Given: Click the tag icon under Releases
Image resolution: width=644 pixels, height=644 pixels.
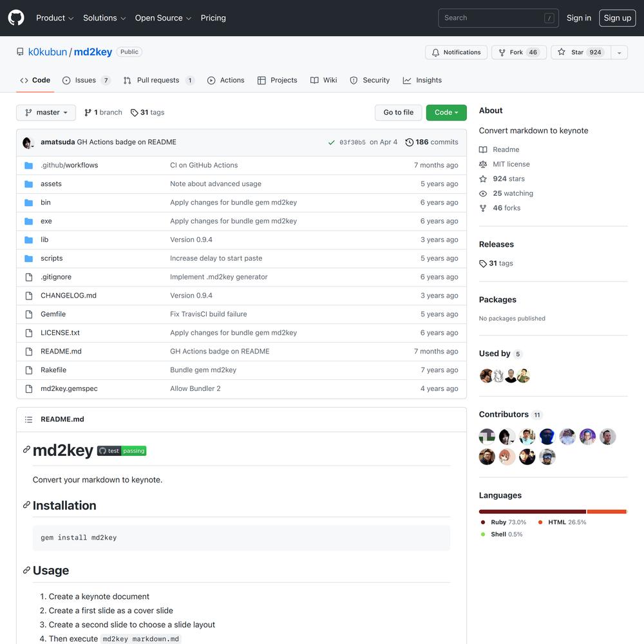Looking at the screenshot, I should tap(483, 263).
